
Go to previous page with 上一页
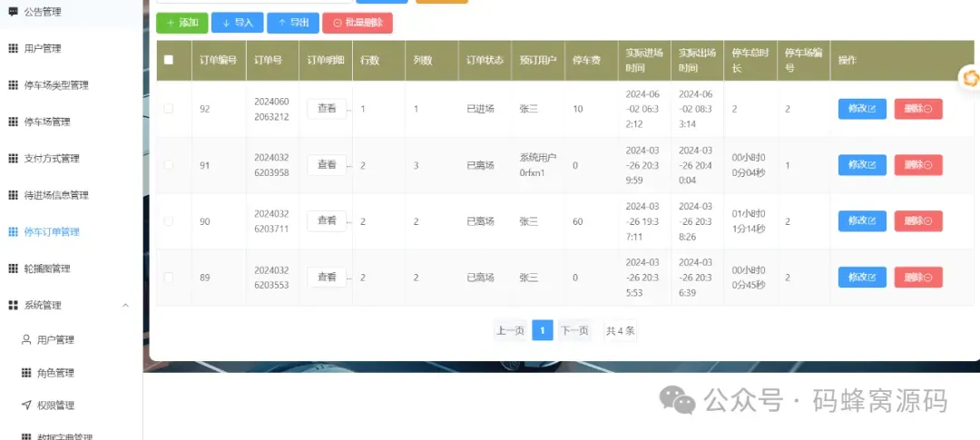[x=510, y=330]
